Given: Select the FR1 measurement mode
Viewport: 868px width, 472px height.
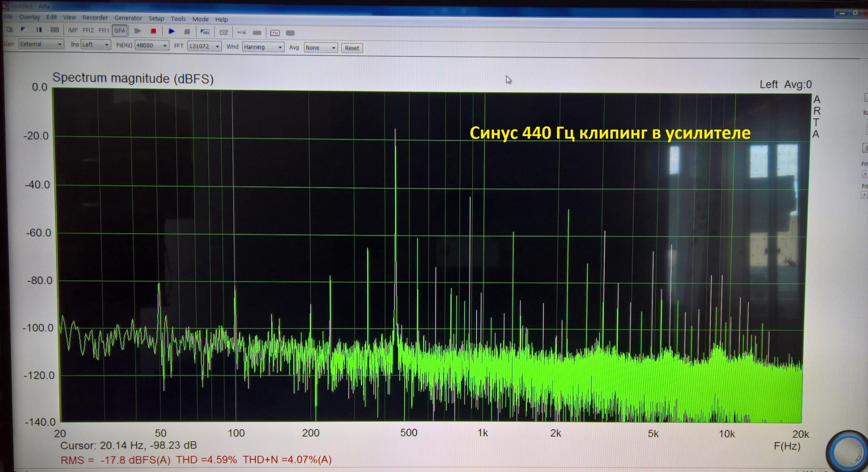Looking at the screenshot, I should coord(104,30).
